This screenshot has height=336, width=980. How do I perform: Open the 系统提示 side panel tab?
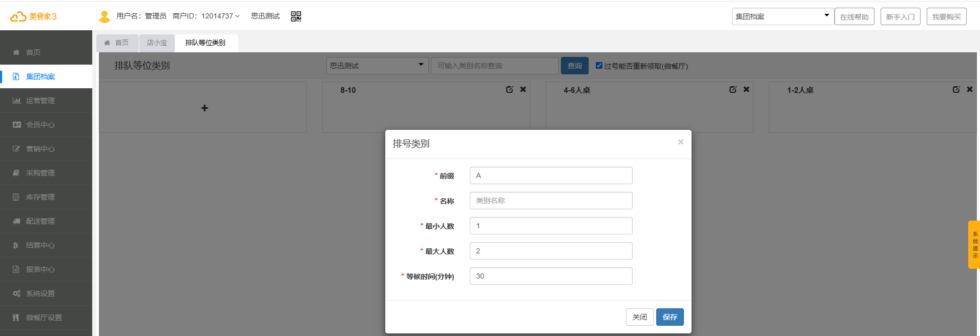pos(974,245)
